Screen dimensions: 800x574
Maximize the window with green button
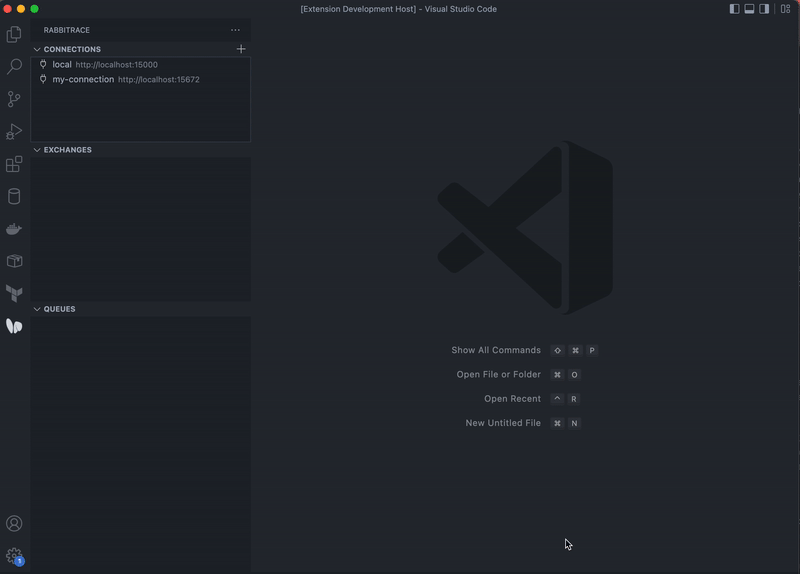click(34, 9)
